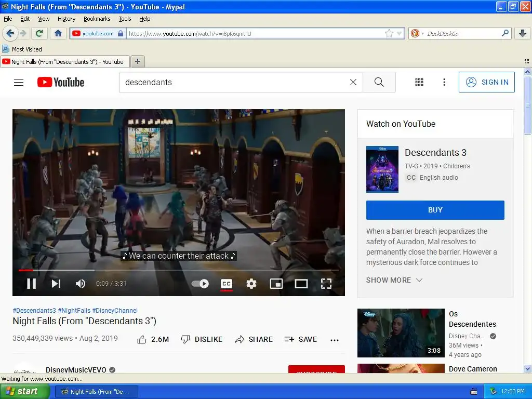The height and width of the screenshot is (399, 532).
Task: Open the Help menu
Action: pyautogui.click(x=145, y=19)
